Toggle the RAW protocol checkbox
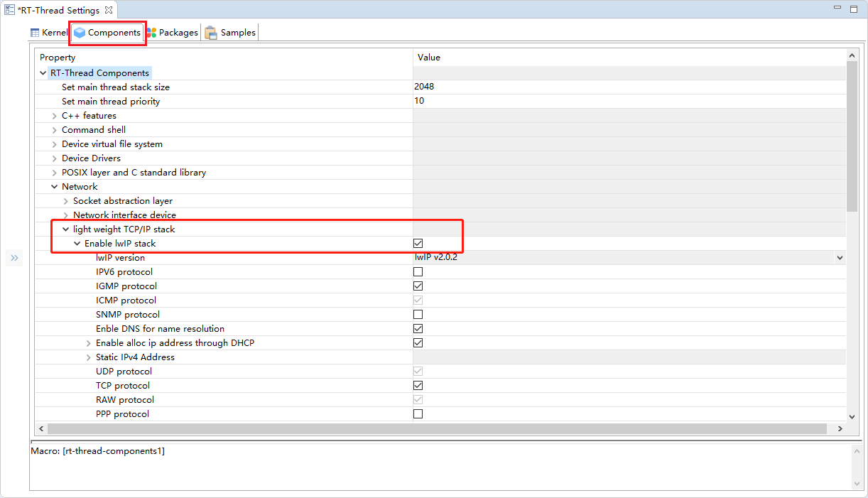Screen dimensions: 868x498 (418, 400)
